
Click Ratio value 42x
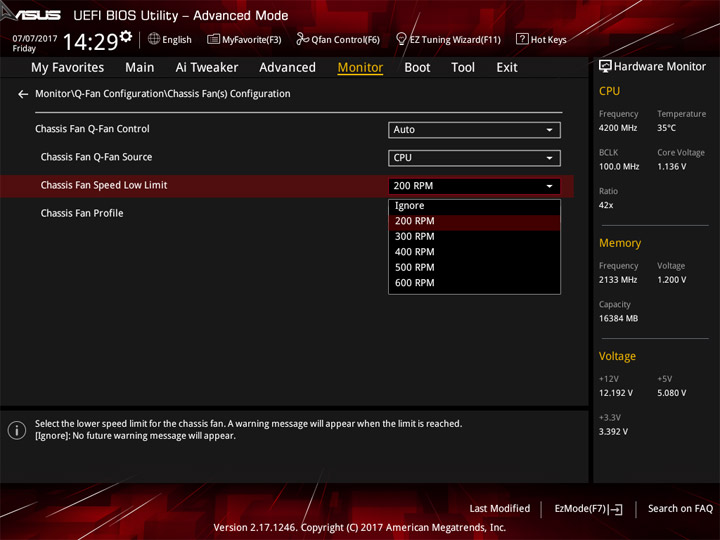click(x=606, y=205)
